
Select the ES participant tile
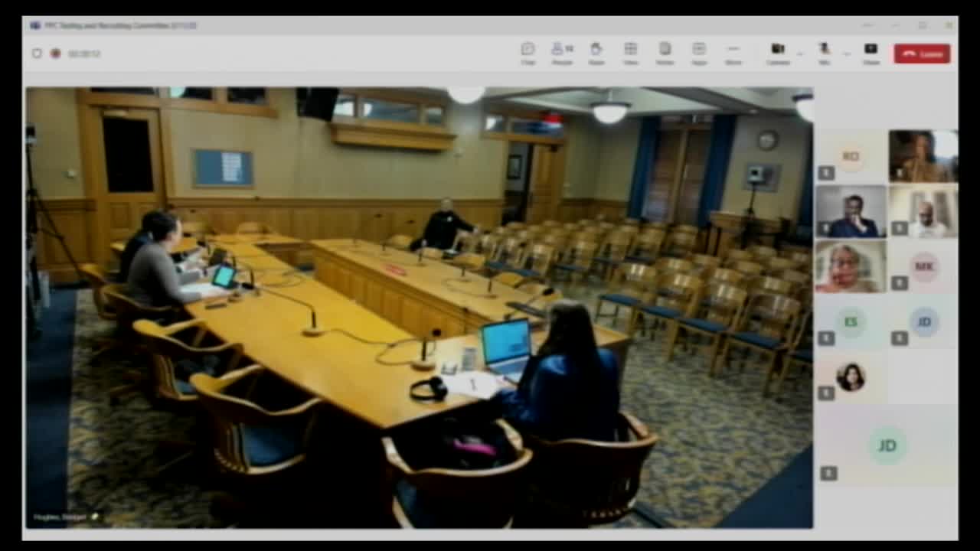point(851,321)
